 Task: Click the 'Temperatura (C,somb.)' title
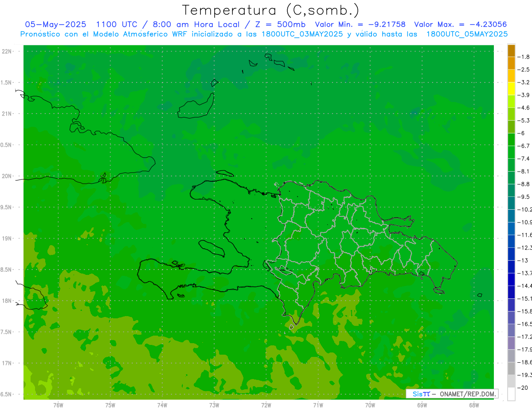coord(270,10)
